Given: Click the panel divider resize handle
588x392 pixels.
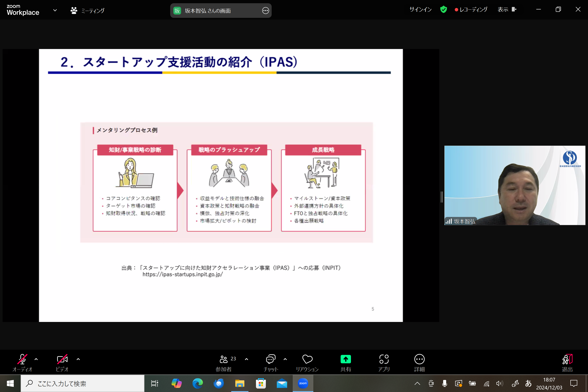Looking at the screenshot, I should 442,197.
